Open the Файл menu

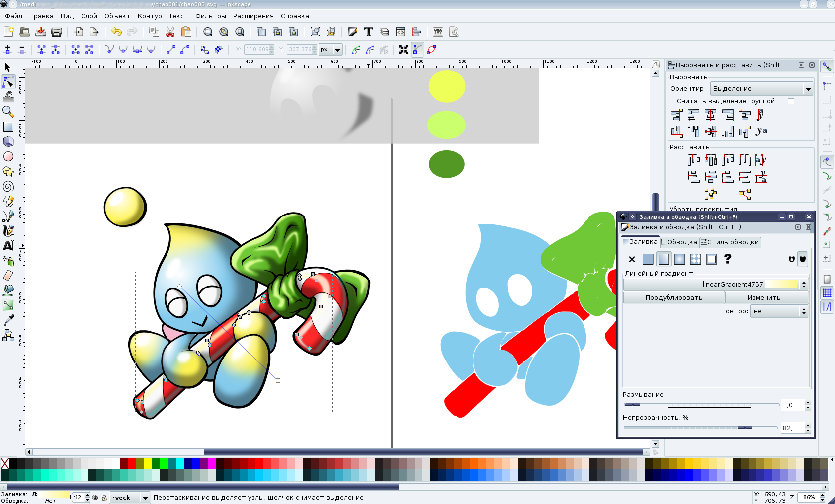click(x=14, y=16)
